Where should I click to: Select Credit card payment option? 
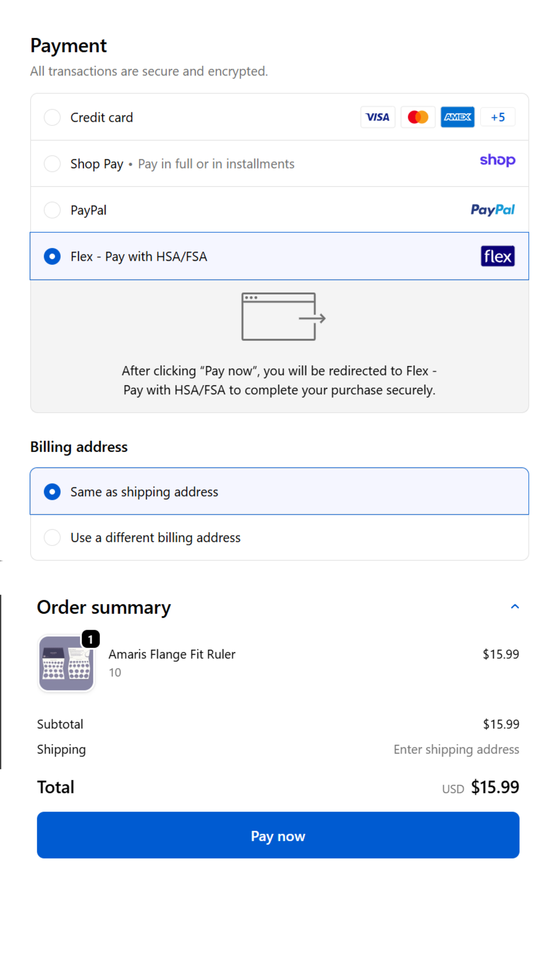pyautogui.click(x=52, y=118)
